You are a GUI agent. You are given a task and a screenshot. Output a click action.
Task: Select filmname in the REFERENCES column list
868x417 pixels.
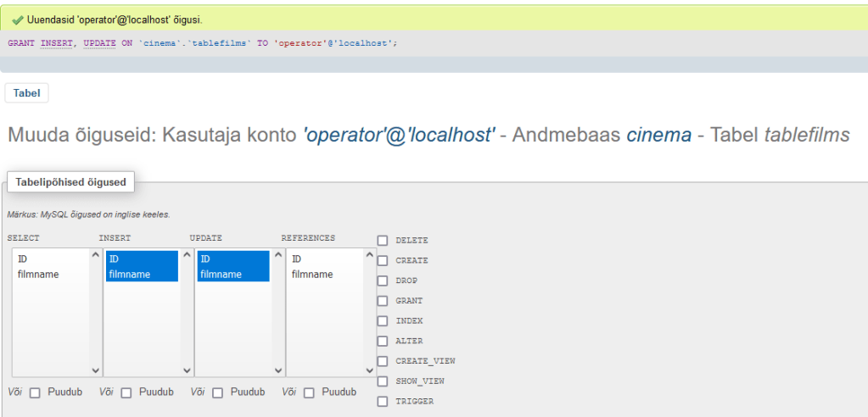pyautogui.click(x=312, y=275)
